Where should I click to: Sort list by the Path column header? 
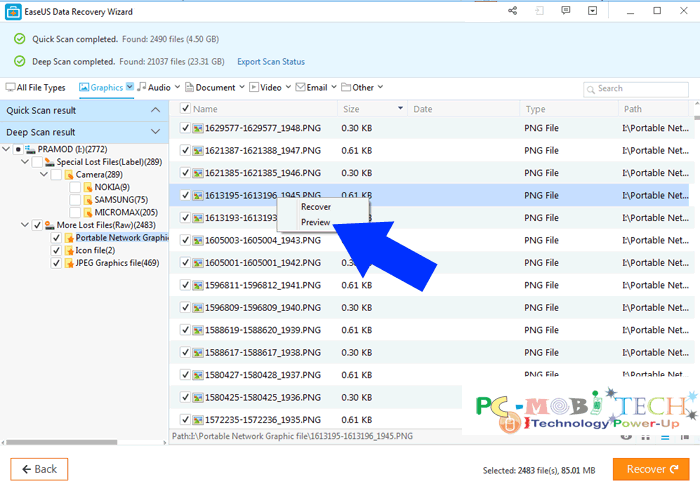click(x=654, y=109)
